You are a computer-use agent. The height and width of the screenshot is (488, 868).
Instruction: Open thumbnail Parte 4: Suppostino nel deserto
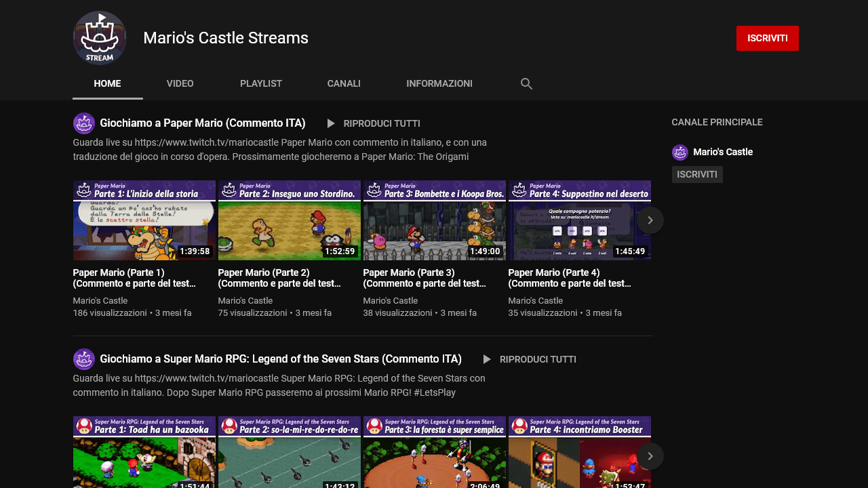point(580,220)
